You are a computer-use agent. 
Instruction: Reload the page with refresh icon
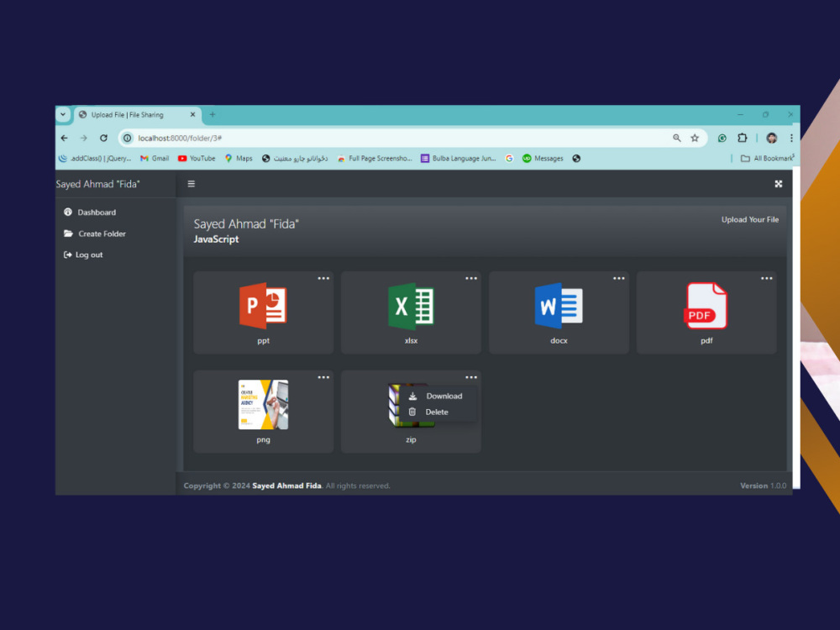pyautogui.click(x=103, y=139)
